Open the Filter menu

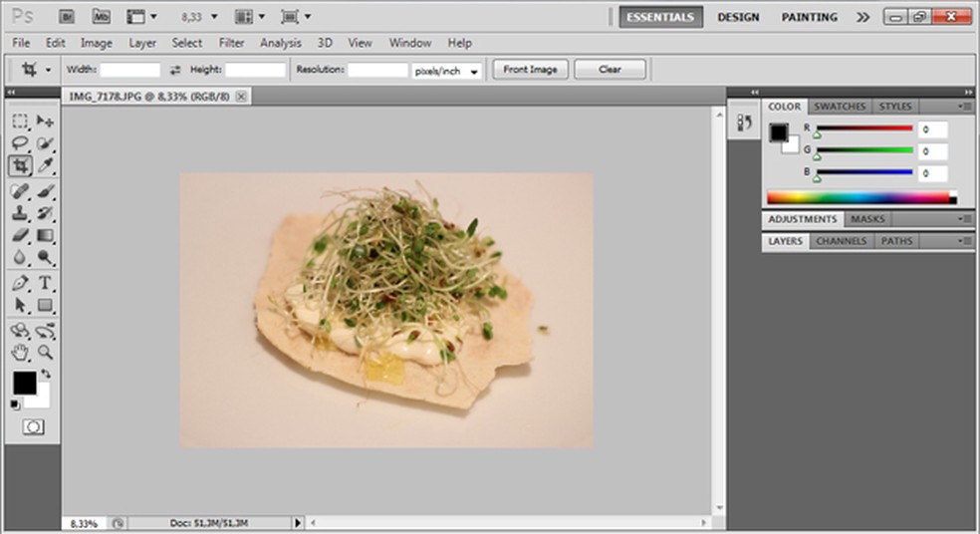[231, 43]
